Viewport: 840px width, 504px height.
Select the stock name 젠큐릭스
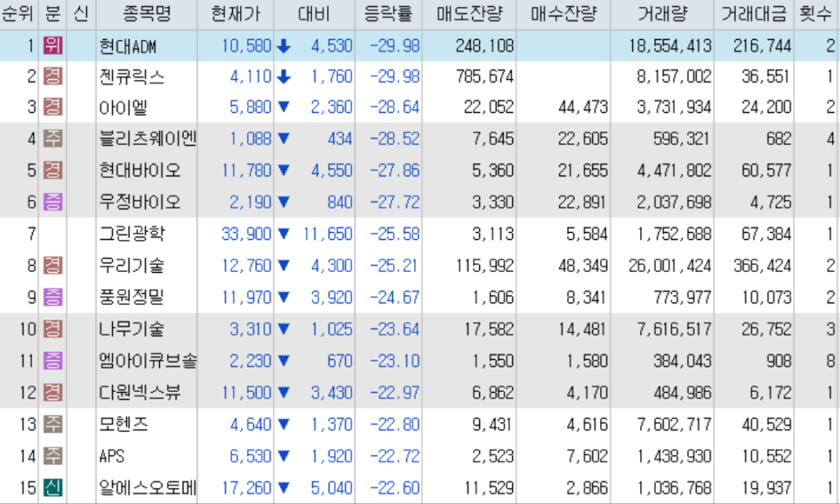pos(132,77)
